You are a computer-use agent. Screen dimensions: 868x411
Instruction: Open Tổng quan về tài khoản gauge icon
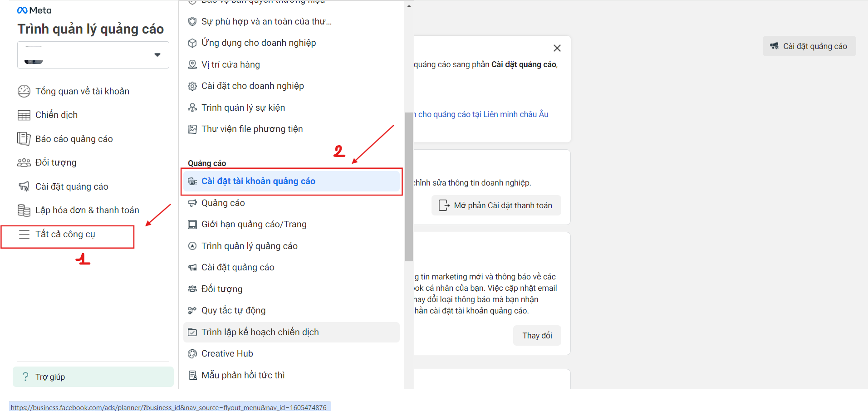[x=24, y=91]
